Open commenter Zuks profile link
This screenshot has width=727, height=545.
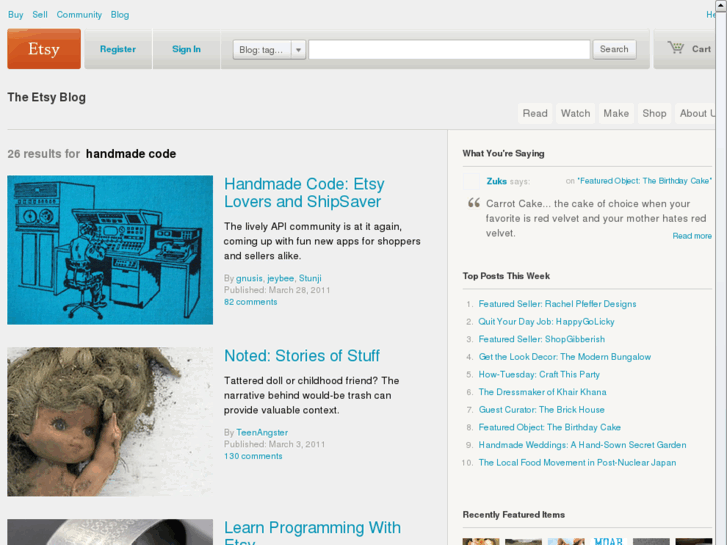click(496, 181)
